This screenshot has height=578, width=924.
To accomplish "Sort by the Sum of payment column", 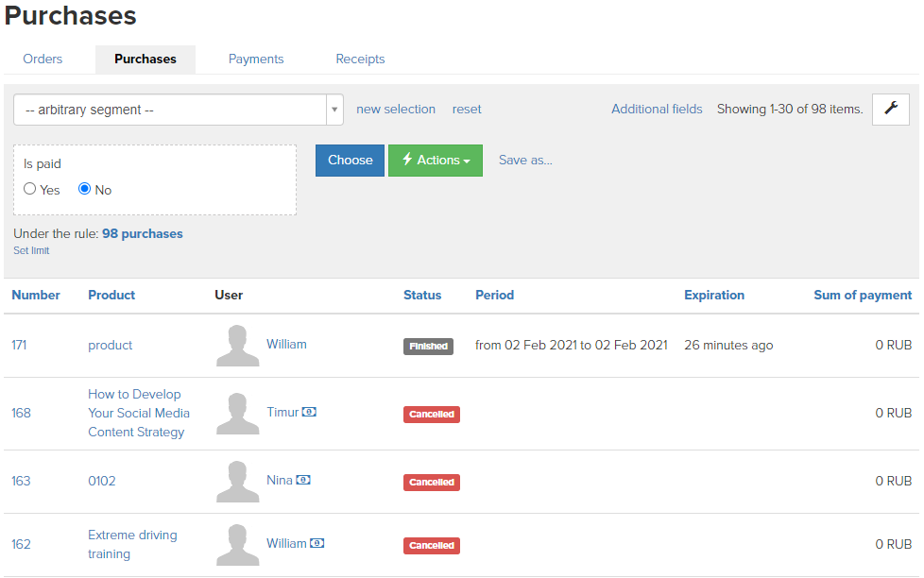I will [863, 296].
